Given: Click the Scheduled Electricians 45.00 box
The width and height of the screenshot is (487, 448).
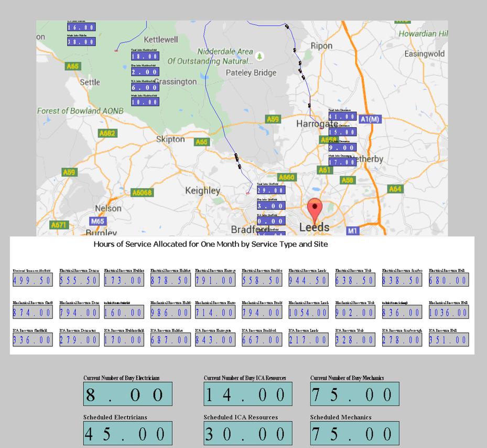Looking at the screenshot, I should tap(128, 433).
